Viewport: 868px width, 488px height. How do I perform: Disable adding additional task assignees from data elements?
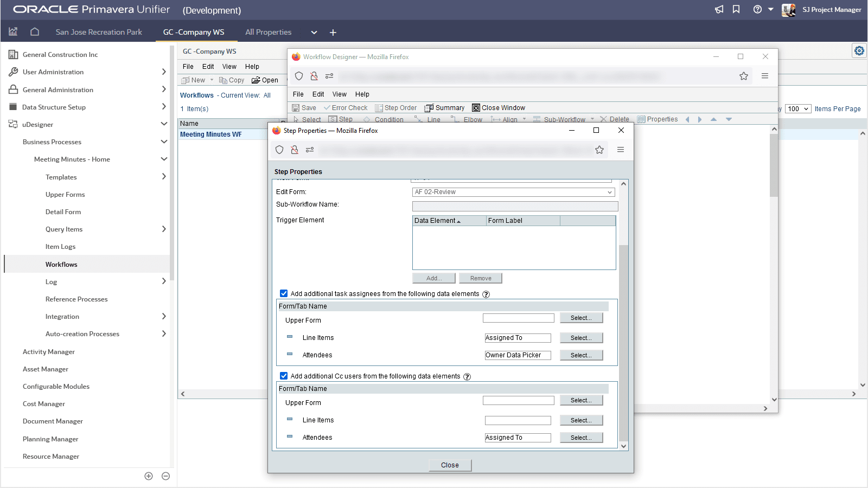[284, 293]
